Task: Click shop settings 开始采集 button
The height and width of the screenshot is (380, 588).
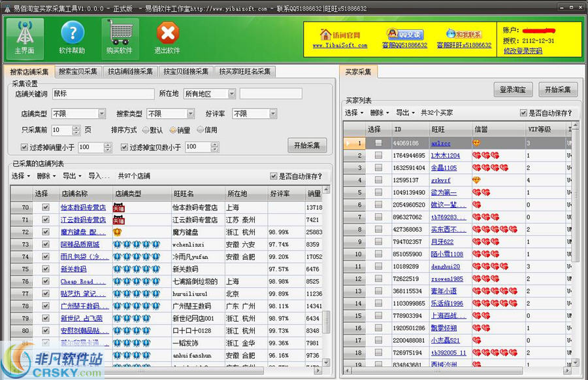Action: [x=307, y=145]
